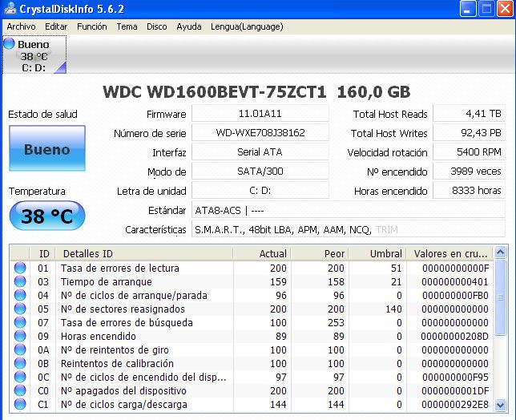Click the Total Host Reads value 4,41 TB
This screenshot has width=516, height=420.
[x=469, y=114]
